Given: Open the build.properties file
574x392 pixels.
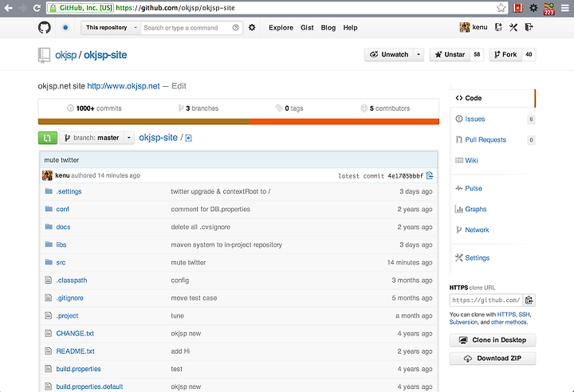Looking at the screenshot, I should 78,369.
